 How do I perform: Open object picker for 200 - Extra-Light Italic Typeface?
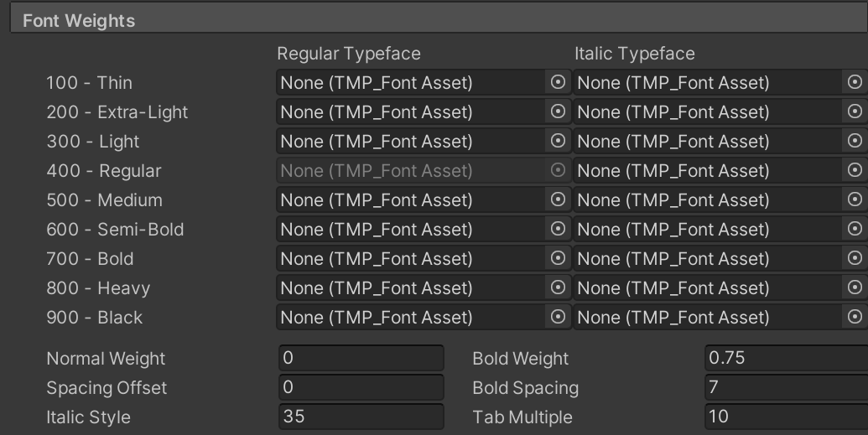click(855, 111)
